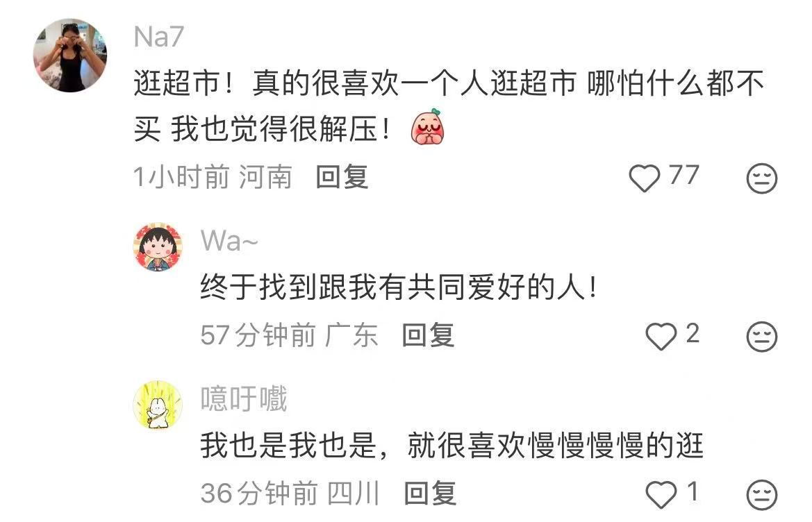812x522 pixels.
Task: Open 噫吁嚱's rabbit avatar
Action: click(x=158, y=405)
